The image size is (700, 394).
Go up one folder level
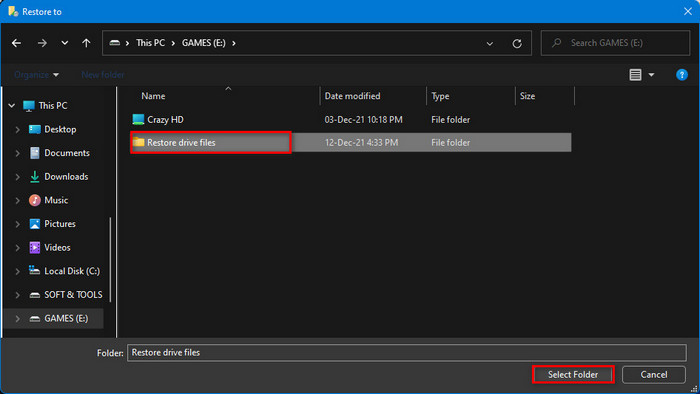point(86,43)
